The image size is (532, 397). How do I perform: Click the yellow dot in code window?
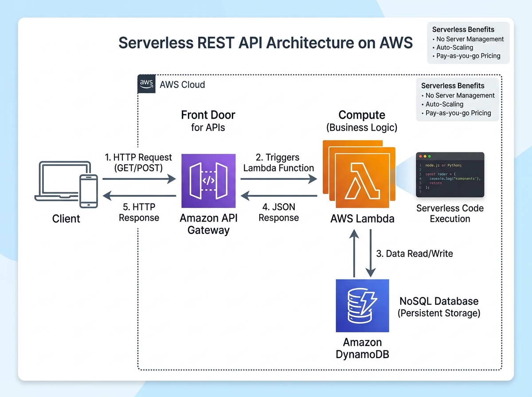[425, 156]
